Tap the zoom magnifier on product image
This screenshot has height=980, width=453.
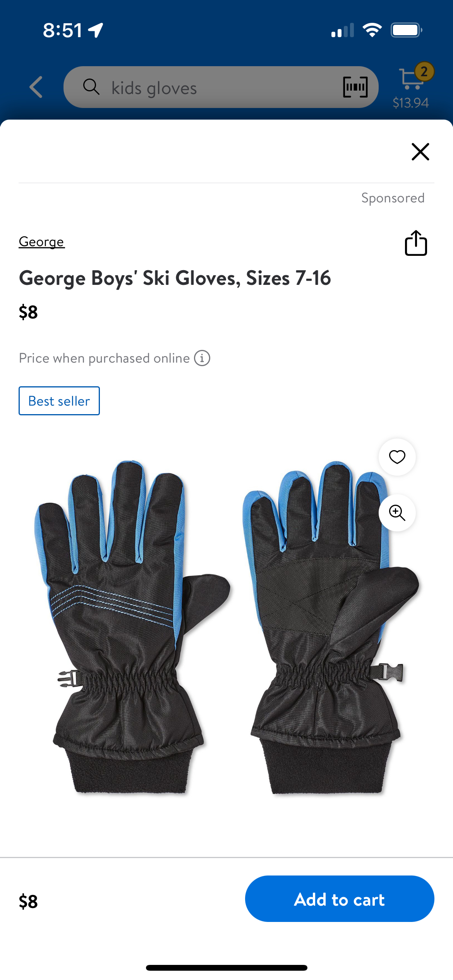tap(397, 512)
